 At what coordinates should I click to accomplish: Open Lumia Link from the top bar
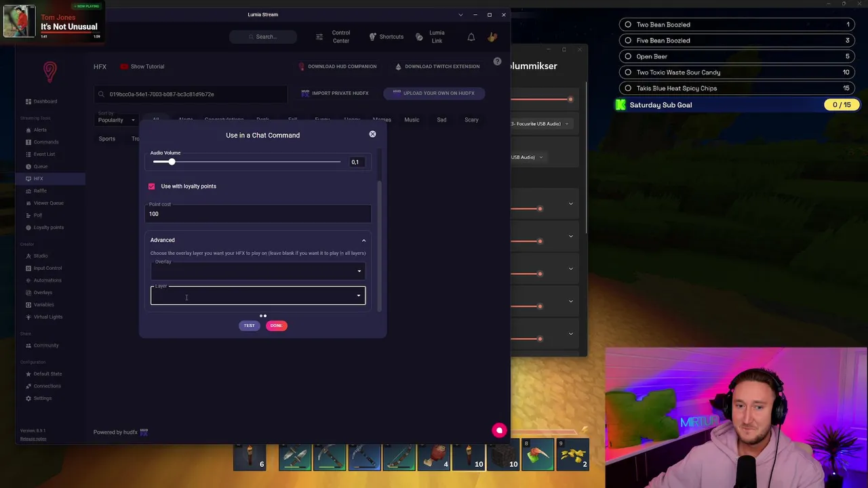[431, 37]
